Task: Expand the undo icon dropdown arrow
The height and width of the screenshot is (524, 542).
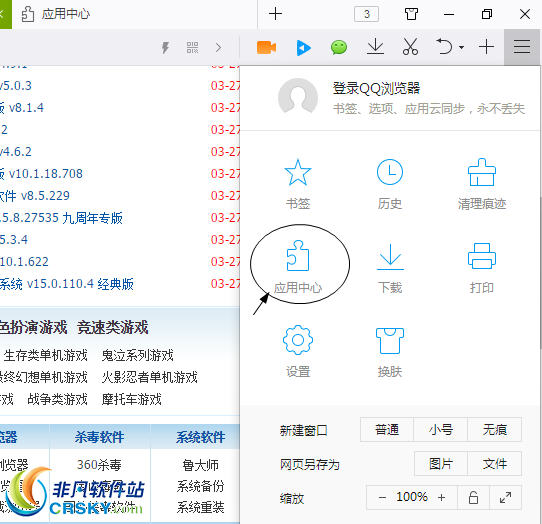Action: [461, 47]
